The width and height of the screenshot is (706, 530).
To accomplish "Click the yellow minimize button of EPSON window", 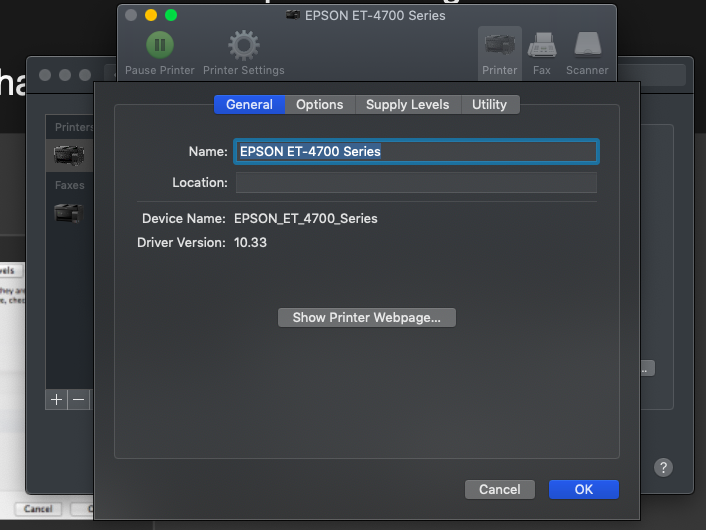I will 151,15.
